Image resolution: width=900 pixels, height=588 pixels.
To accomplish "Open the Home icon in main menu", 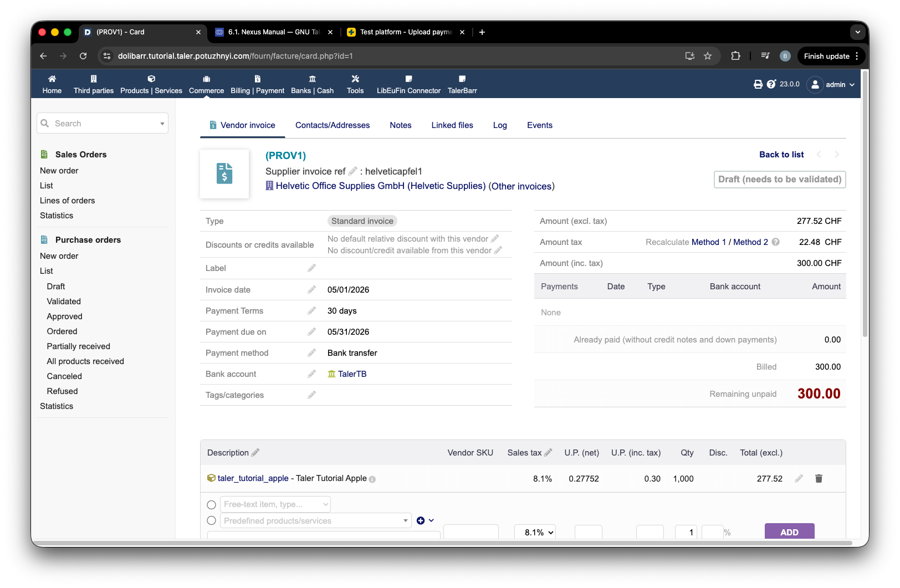I will click(x=52, y=84).
